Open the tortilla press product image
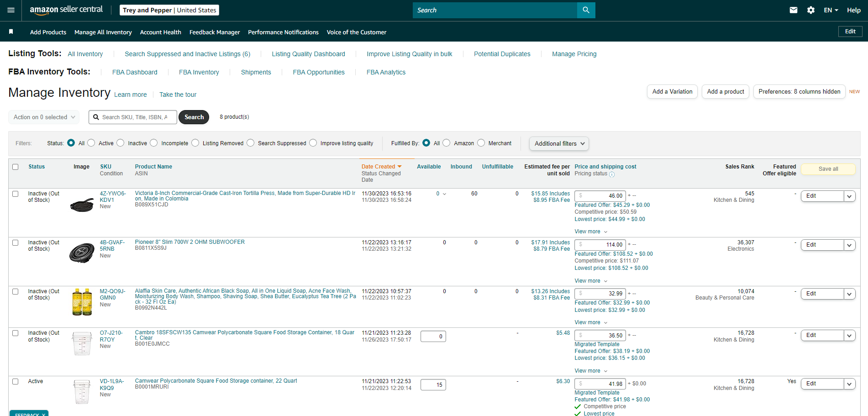 (x=82, y=205)
